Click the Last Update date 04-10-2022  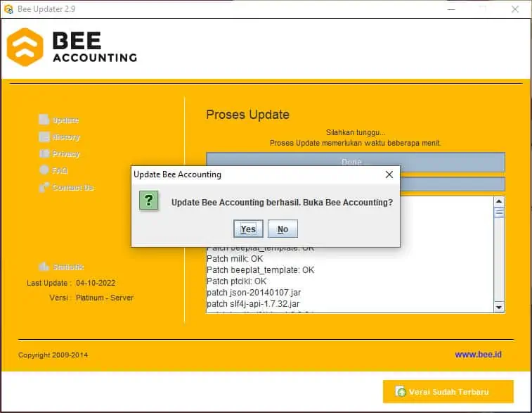[x=96, y=283]
